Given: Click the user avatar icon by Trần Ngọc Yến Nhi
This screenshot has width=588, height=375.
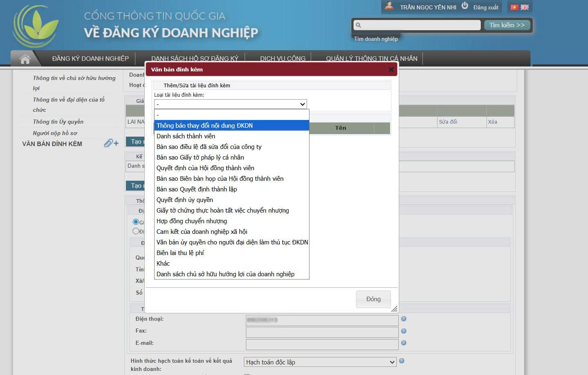Looking at the screenshot, I should (389, 7).
